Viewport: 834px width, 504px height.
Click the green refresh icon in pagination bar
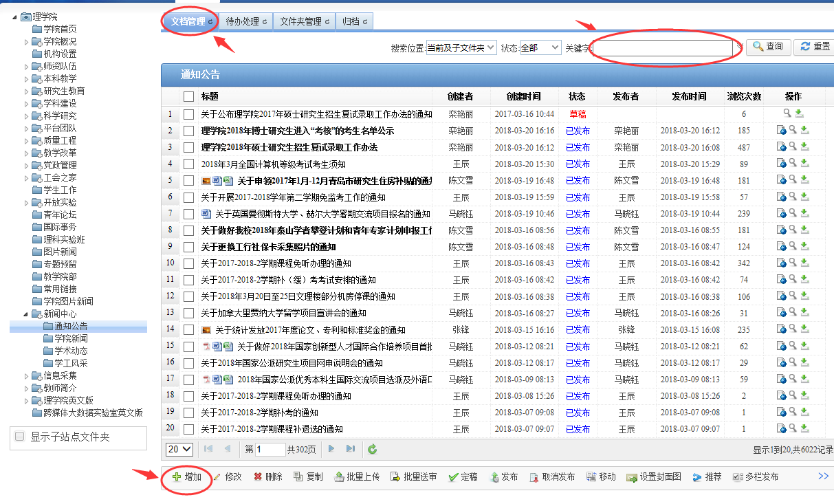pyautogui.click(x=372, y=449)
